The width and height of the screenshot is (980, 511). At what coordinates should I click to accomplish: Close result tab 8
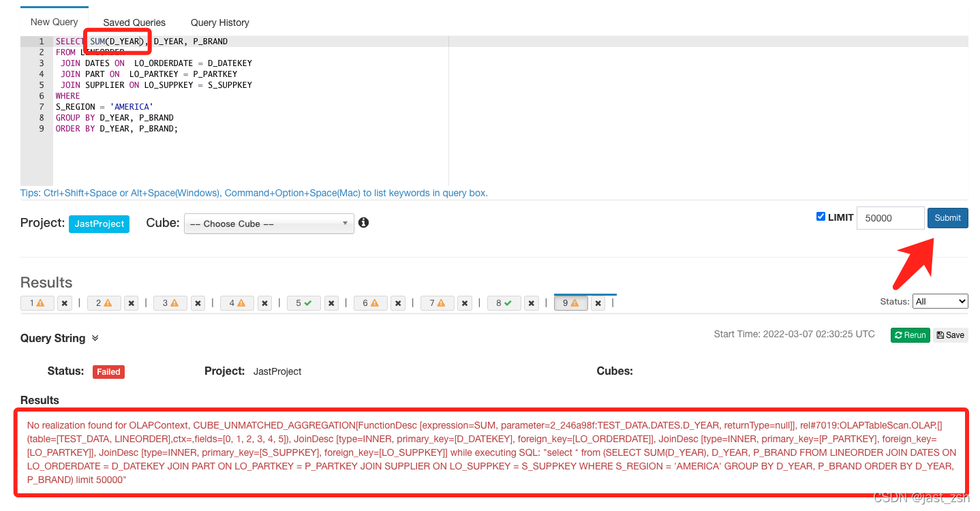pos(532,303)
